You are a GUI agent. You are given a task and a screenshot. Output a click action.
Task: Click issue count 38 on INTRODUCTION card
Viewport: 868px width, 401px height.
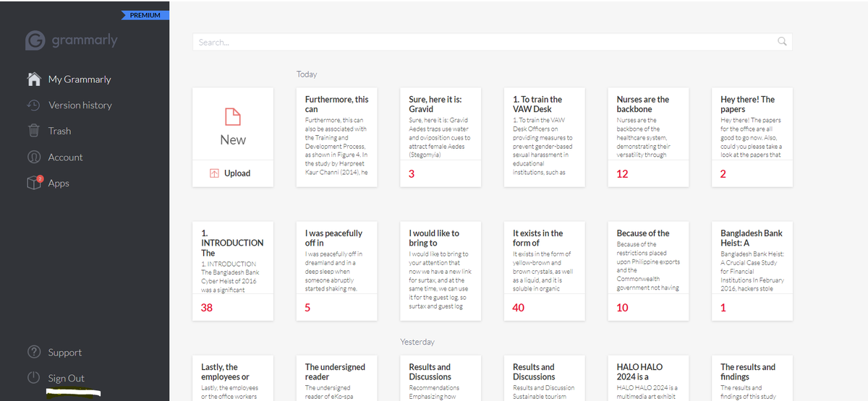point(207,308)
